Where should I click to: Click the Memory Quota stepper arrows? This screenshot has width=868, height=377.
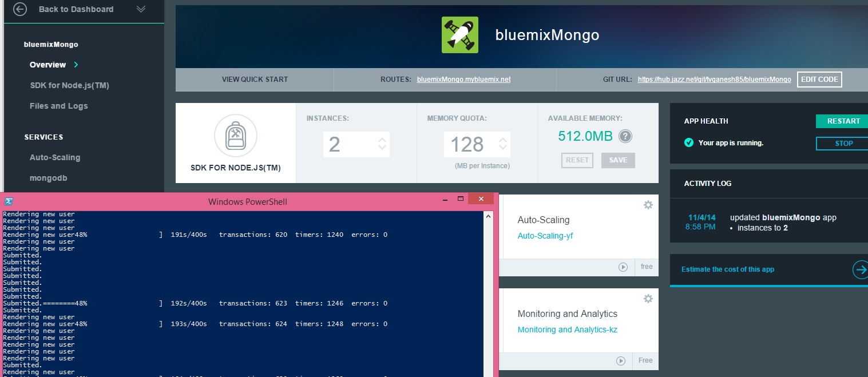(x=503, y=144)
